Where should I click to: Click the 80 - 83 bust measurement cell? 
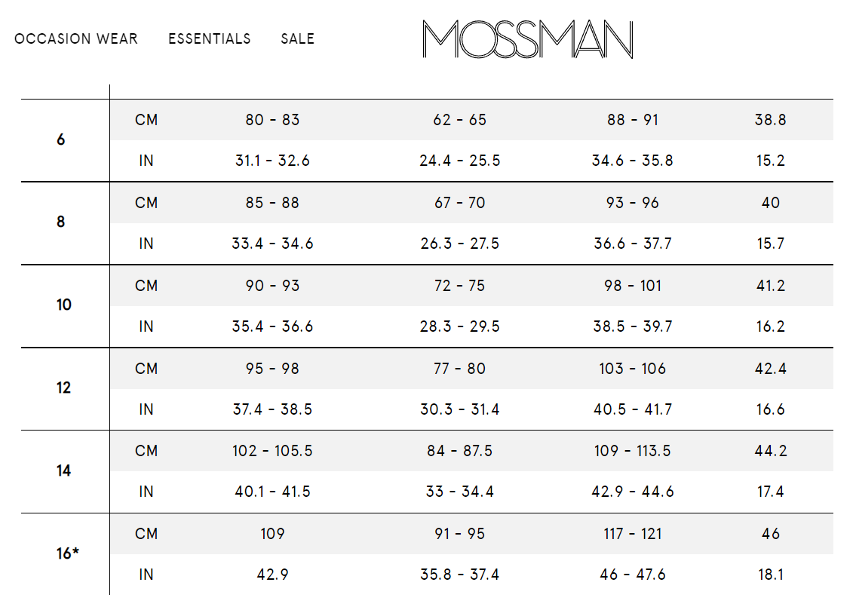pyautogui.click(x=272, y=120)
